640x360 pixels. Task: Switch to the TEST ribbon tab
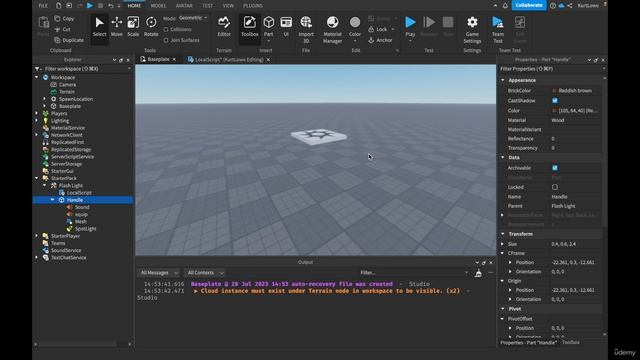pyautogui.click(x=207, y=6)
